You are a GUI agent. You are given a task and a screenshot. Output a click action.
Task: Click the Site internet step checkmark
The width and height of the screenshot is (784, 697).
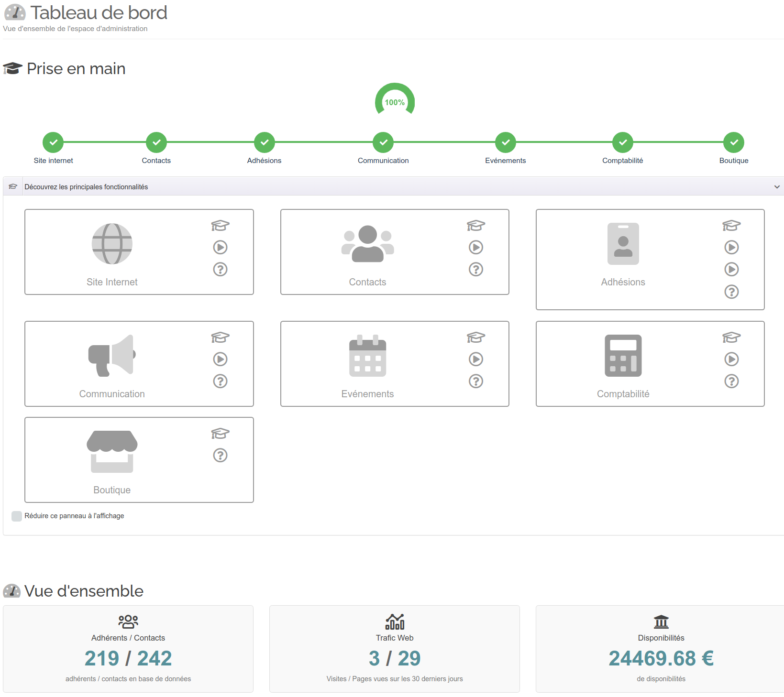tap(53, 142)
